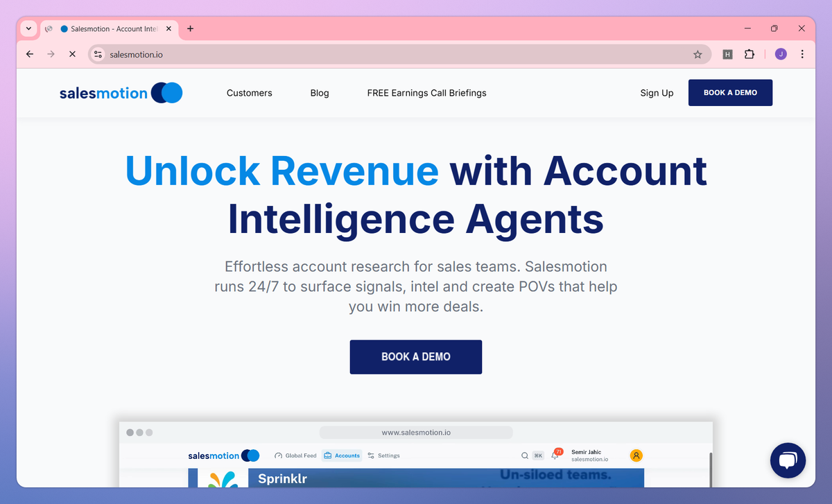Click the salesmotion.io address bar field

coord(399,54)
